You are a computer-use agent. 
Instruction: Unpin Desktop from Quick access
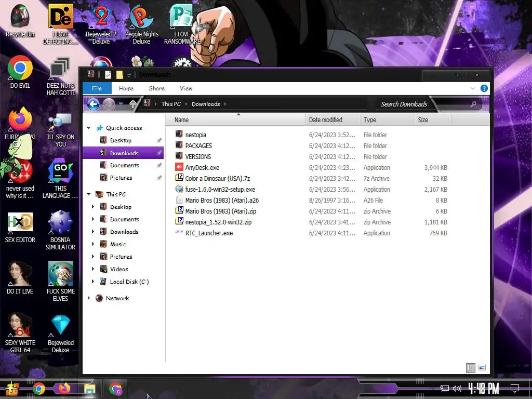(x=159, y=140)
